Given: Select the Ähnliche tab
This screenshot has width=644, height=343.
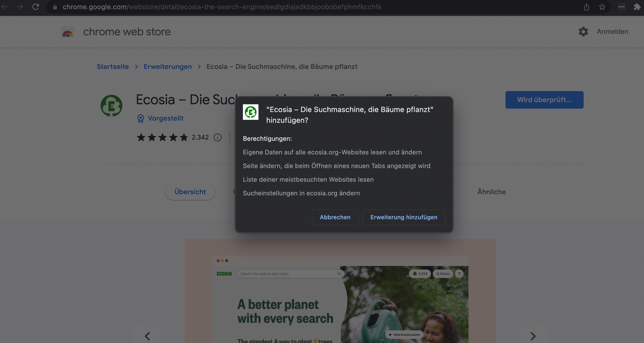Looking at the screenshot, I should (491, 192).
